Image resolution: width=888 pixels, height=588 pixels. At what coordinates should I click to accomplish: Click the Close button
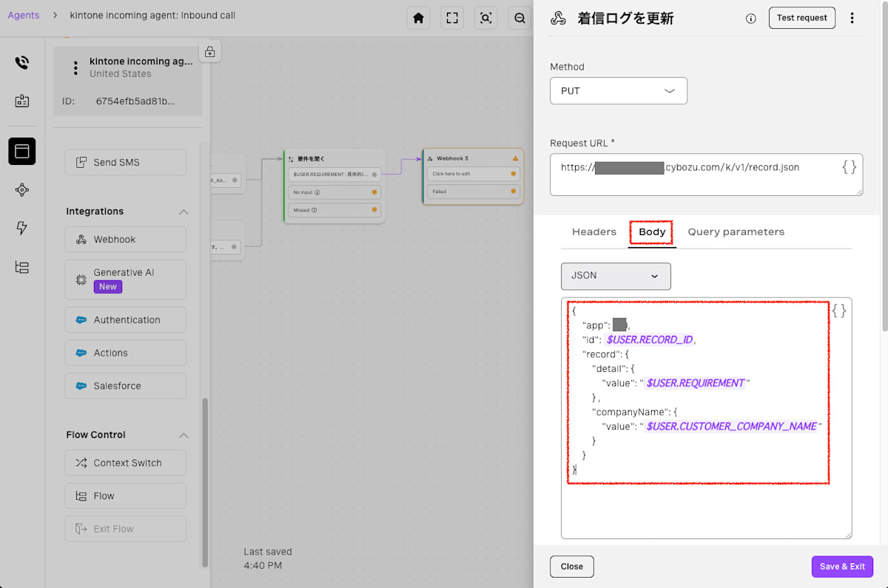click(572, 567)
